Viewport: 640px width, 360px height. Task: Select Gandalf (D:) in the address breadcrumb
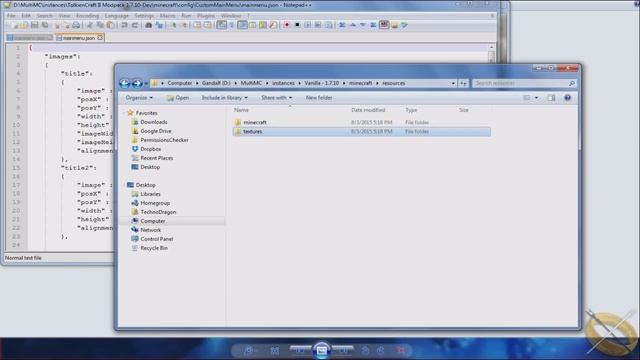[x=216, y=83]
